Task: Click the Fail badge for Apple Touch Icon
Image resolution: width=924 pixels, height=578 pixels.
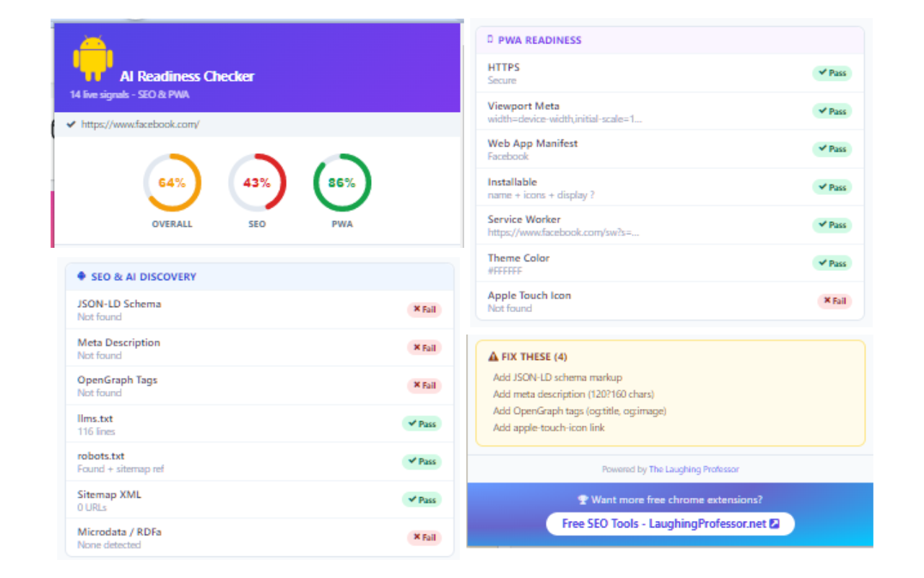Action: point(834,301)
